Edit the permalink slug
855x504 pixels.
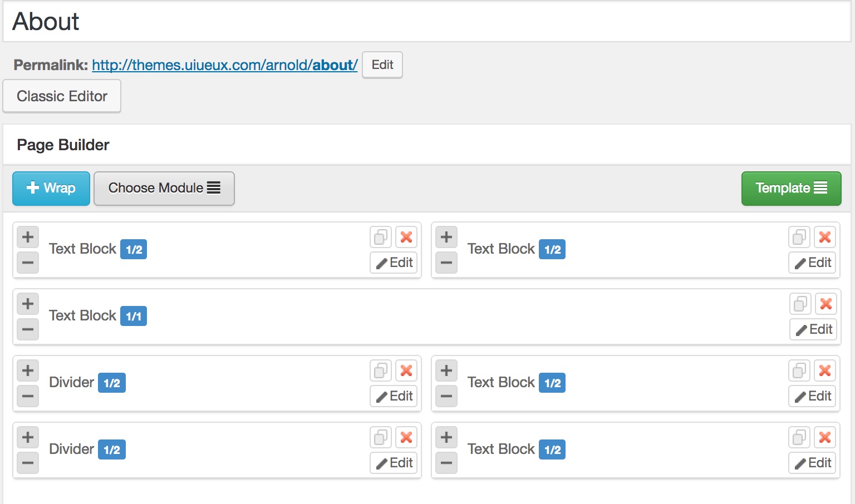[x=382, y=65]
